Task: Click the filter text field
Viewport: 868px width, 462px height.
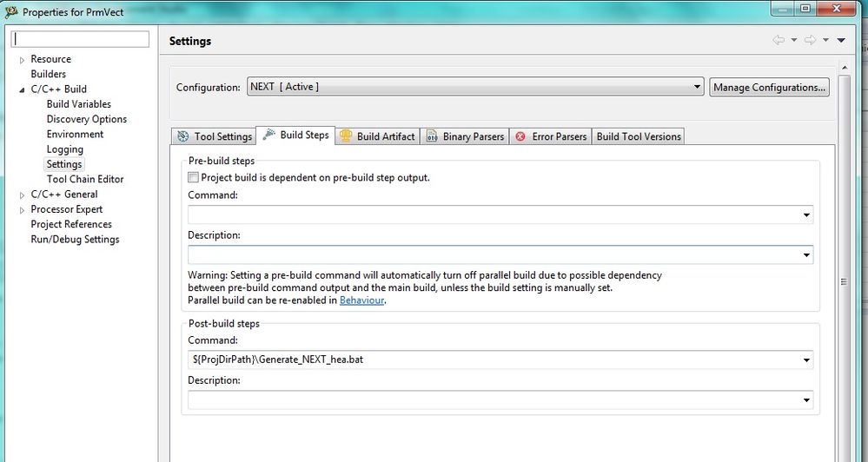Action: coord(80,39)
